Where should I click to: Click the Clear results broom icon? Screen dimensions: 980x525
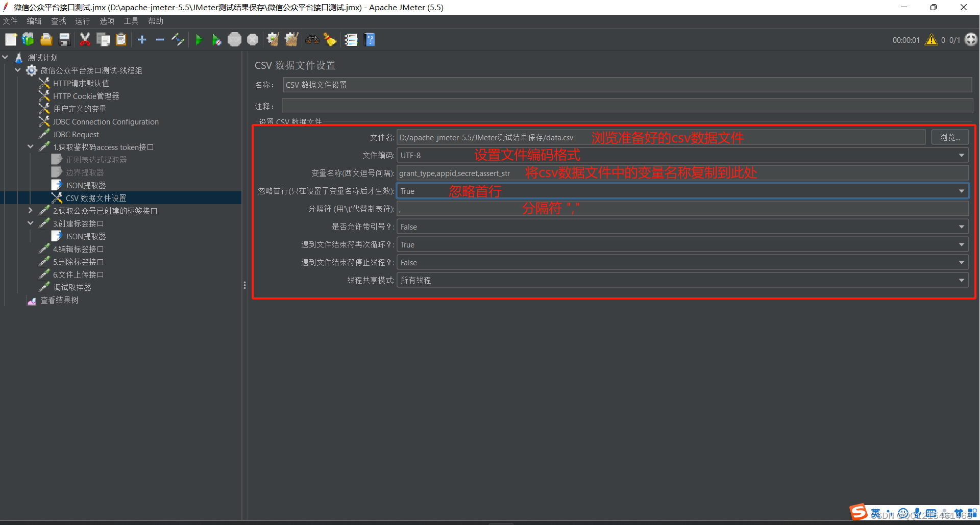coord(273,40)
